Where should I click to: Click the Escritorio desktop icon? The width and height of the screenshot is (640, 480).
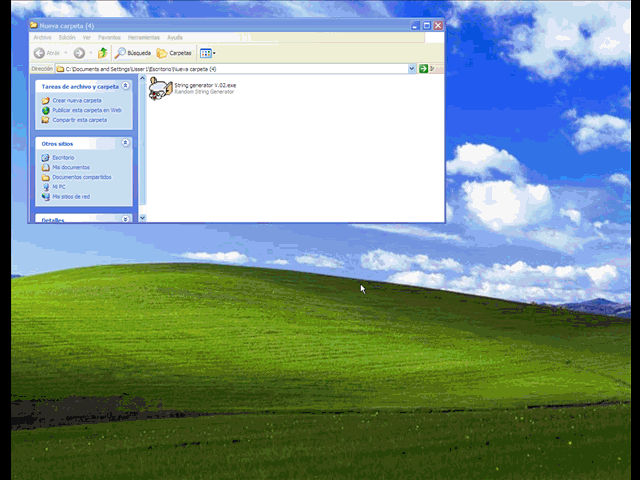point(45,158)
